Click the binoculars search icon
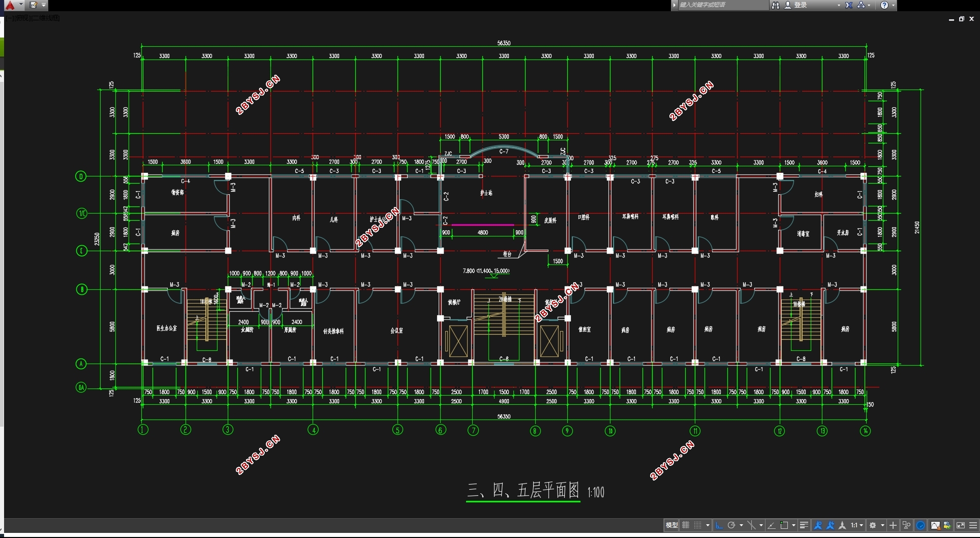Image resolution: width=980 pixels, height=538 pixels. pos(776,5)
